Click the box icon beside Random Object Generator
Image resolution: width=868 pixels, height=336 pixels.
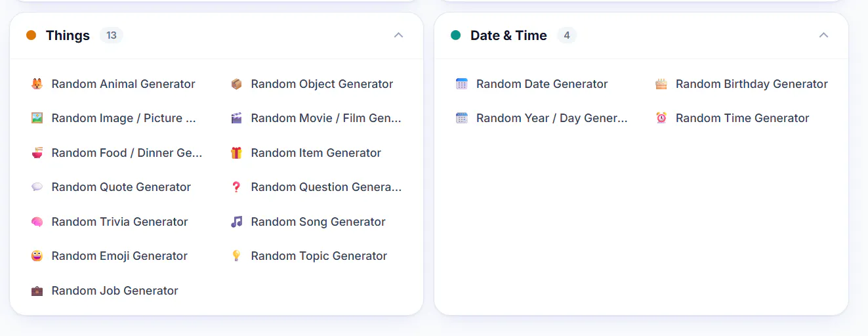(236, 84)
